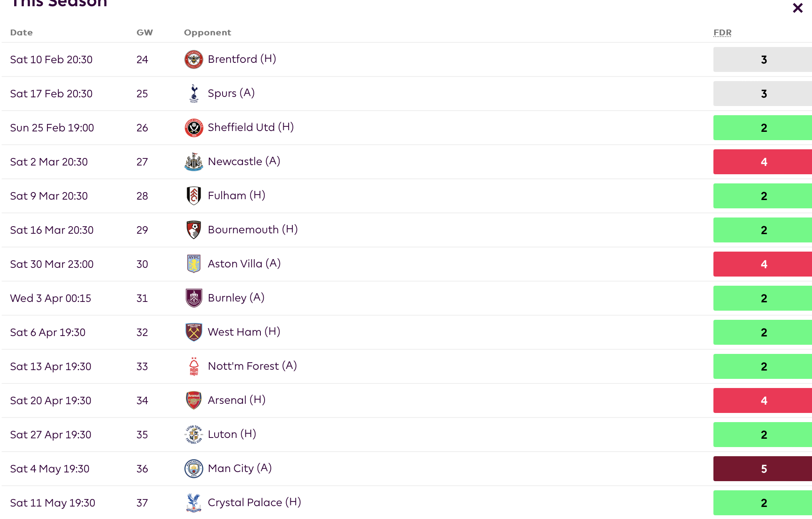Click the green FDR 2 cell for Burnley
Screen dimensions: 812x519
[762, 298]
